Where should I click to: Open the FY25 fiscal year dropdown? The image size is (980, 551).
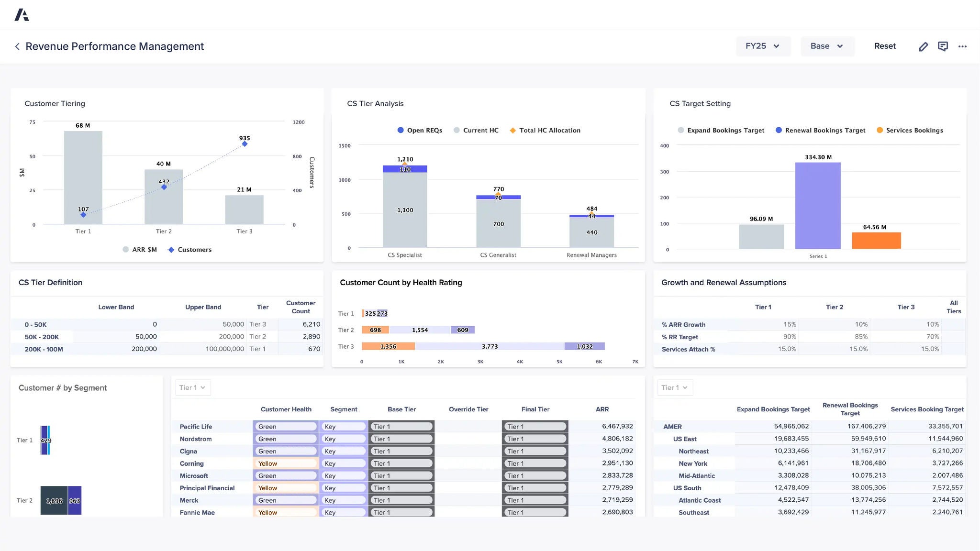(x=763, y=46)
